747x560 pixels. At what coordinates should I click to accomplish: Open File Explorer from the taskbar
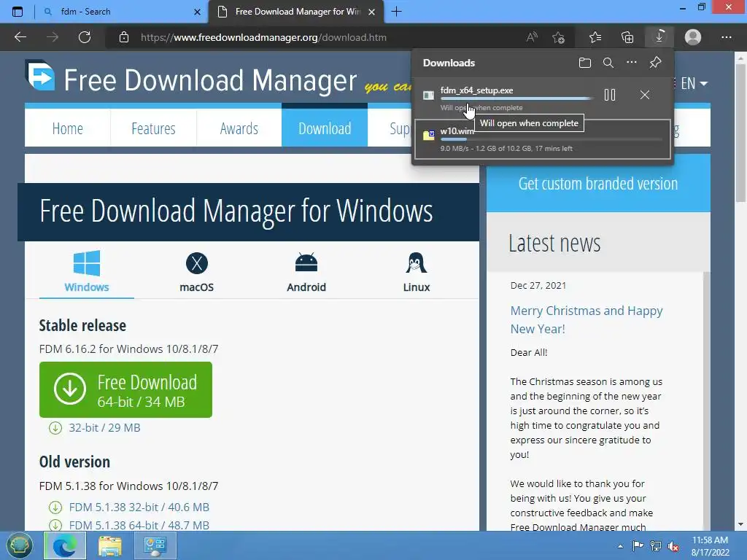click(x=110, y=545)
